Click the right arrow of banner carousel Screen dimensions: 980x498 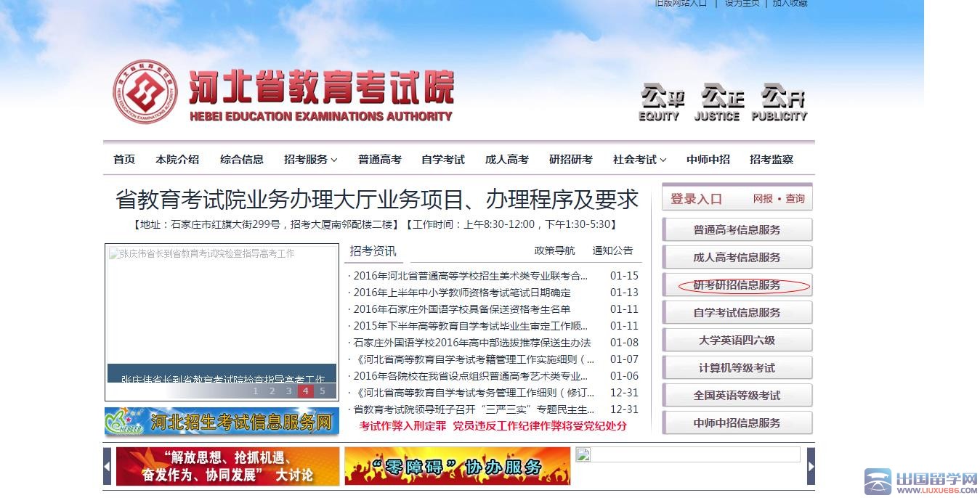(x=811, y=466)
